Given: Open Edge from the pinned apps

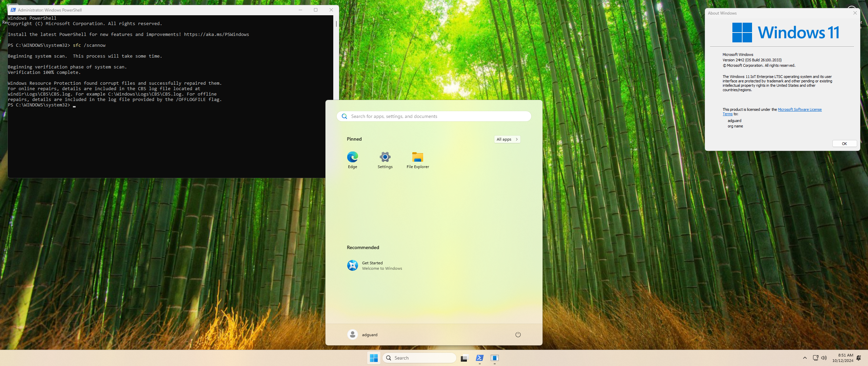Looking at the screenshot, I should coord(352,160).
